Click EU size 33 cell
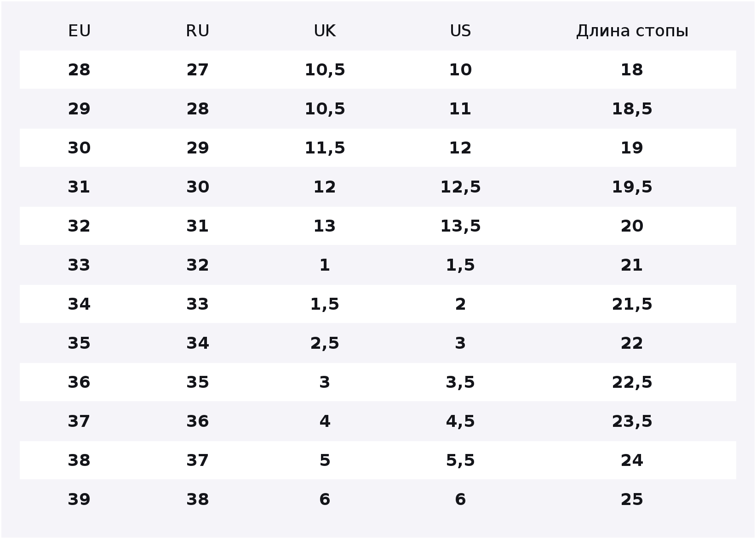 coord(79,265)
